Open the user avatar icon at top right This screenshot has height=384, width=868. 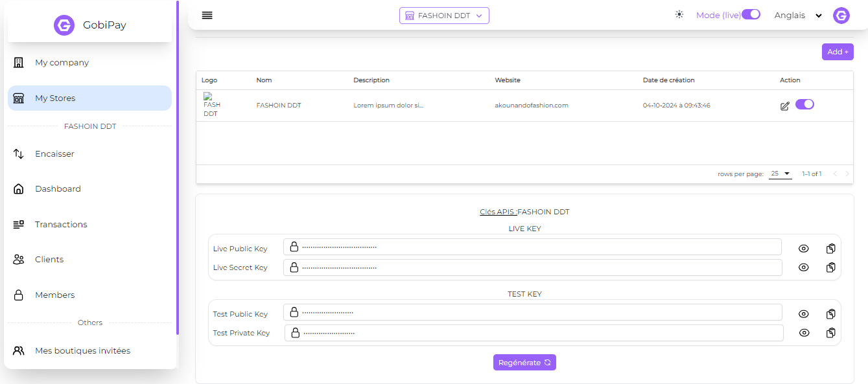pos(841,16)
